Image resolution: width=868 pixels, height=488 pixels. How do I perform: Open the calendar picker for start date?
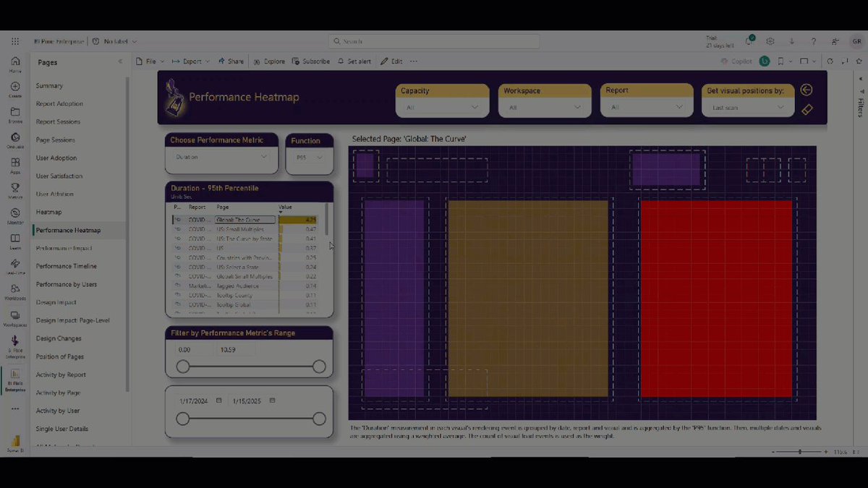click(218, 401)
